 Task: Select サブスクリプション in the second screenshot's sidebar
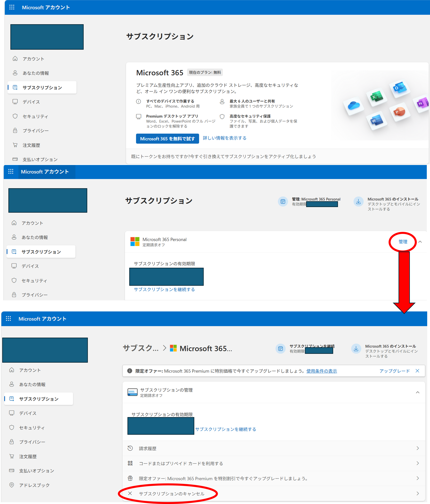[41, 252]
